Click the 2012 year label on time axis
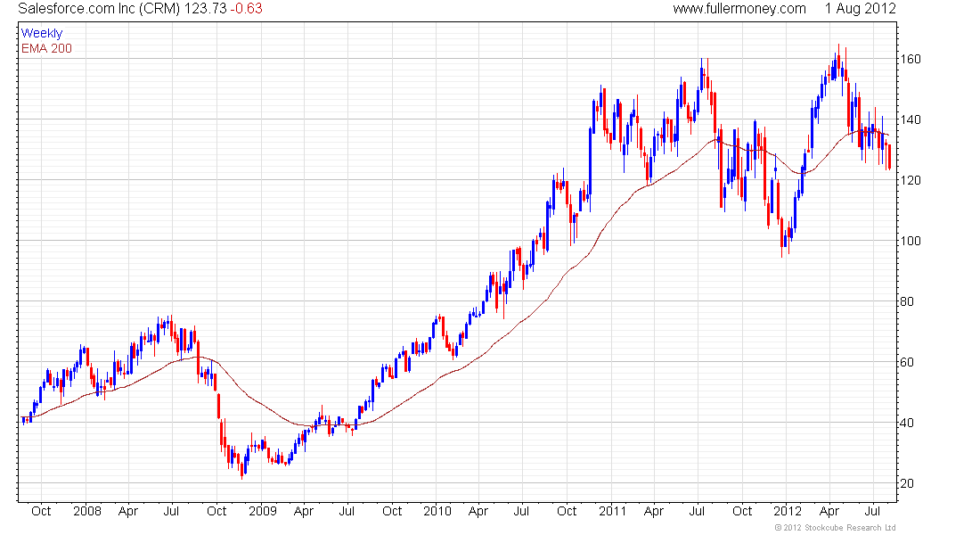Image resolution: width=980 pixels, height=535 pixels. [x=788, y=511]
